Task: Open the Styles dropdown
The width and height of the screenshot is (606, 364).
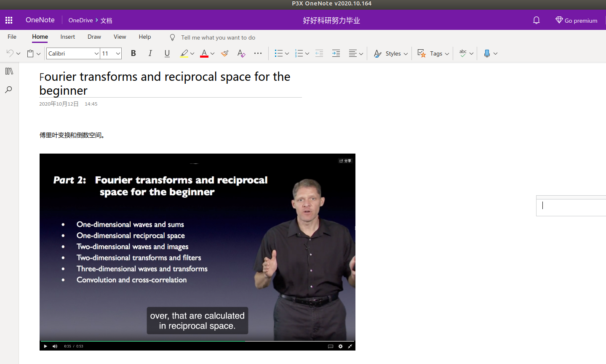Action: 390,53
